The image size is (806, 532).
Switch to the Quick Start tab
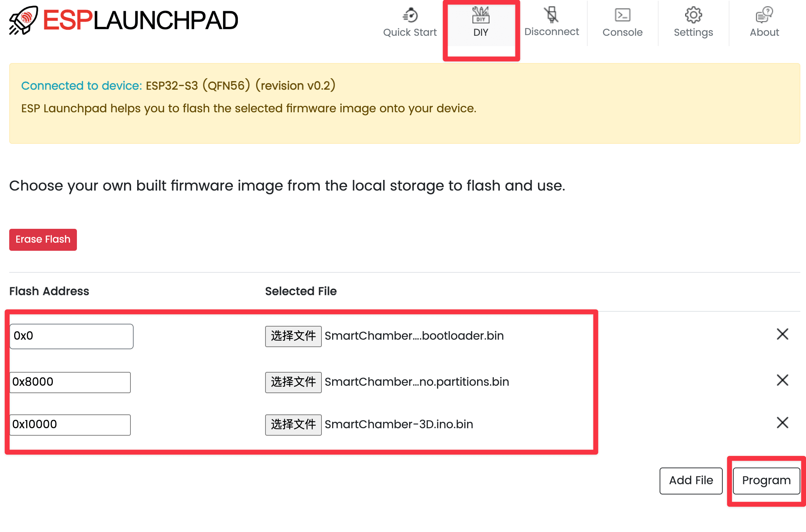coord(410,32)
